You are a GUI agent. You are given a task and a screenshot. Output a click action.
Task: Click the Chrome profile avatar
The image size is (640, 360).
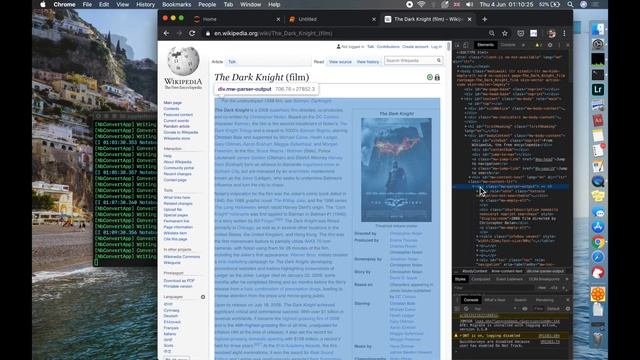coord(552,33)
